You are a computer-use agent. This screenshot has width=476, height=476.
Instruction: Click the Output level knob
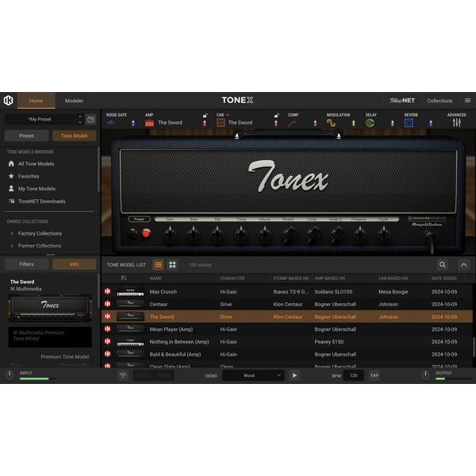425,375
